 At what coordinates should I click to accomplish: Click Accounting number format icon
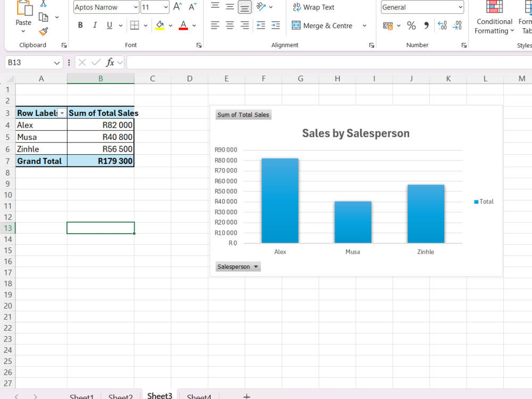[x=388, y=26]
